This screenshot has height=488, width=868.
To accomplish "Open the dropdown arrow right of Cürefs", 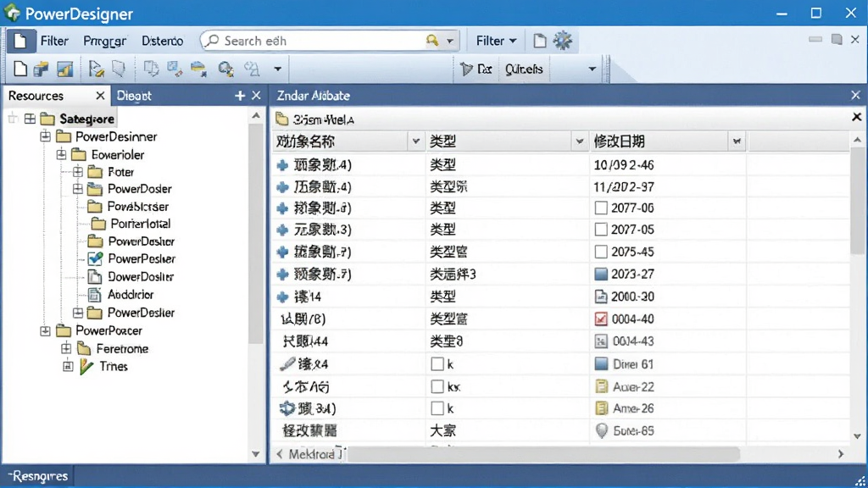I will (592, 69).
